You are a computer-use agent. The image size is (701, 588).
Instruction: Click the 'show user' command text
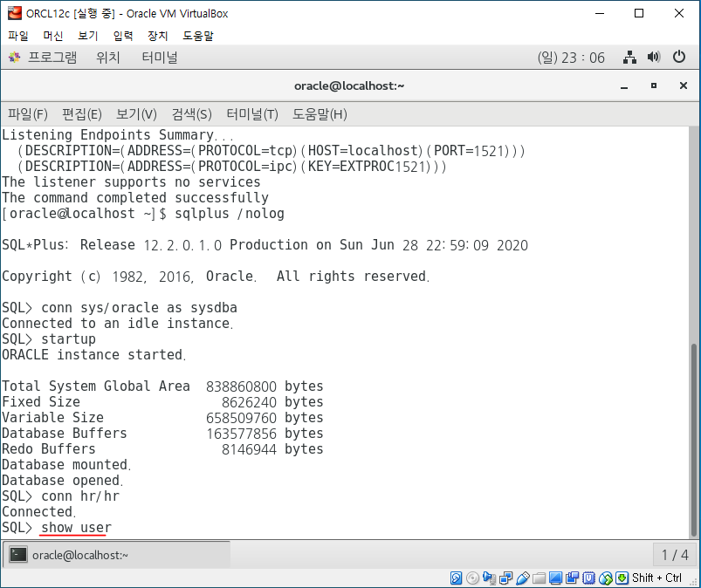[x=76, y=527]
